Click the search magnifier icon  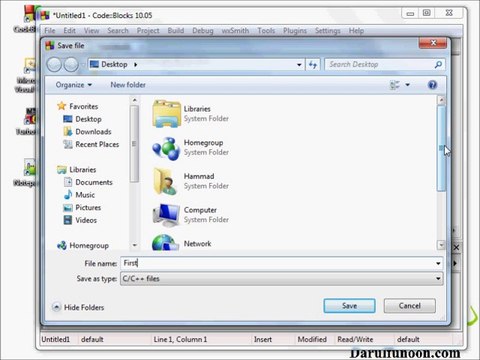[438, 64]
